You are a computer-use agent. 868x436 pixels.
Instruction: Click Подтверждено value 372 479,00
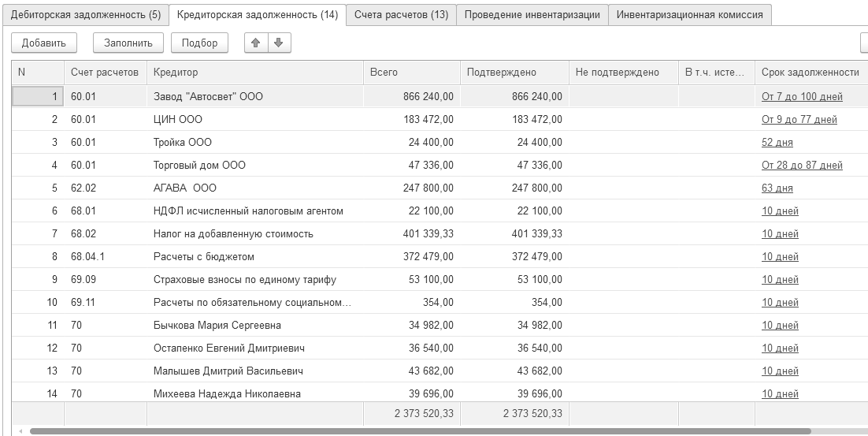514,256
